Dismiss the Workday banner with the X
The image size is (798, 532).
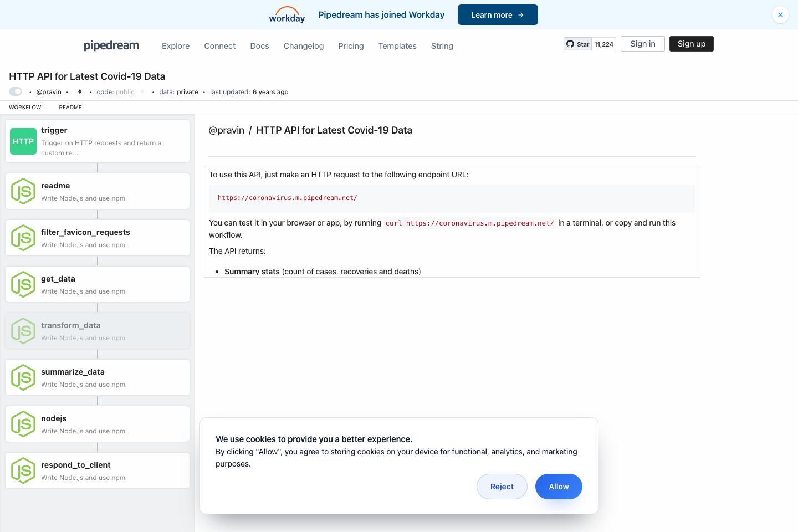point(780,14)
